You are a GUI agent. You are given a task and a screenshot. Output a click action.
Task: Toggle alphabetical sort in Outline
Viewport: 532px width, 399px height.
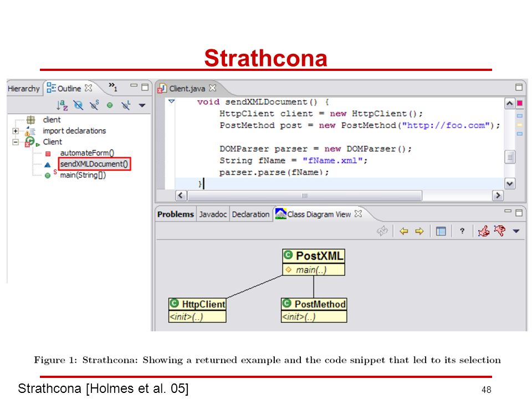pos(62,105)
